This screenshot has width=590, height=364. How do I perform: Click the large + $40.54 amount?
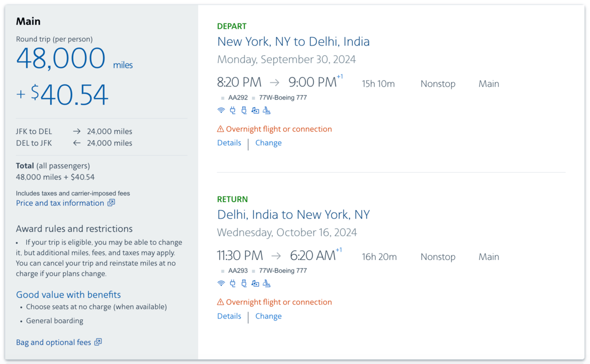62,94
